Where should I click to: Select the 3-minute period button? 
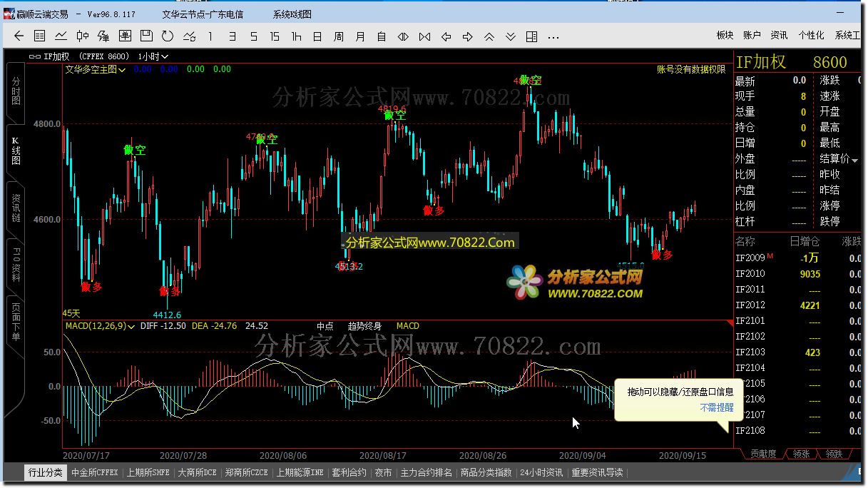[x=232, y=36]
